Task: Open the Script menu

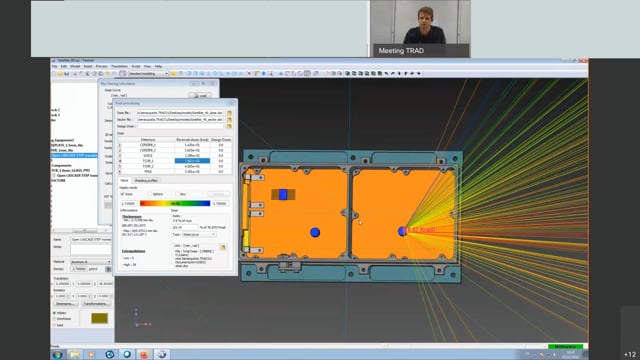Action: (136, 66)
